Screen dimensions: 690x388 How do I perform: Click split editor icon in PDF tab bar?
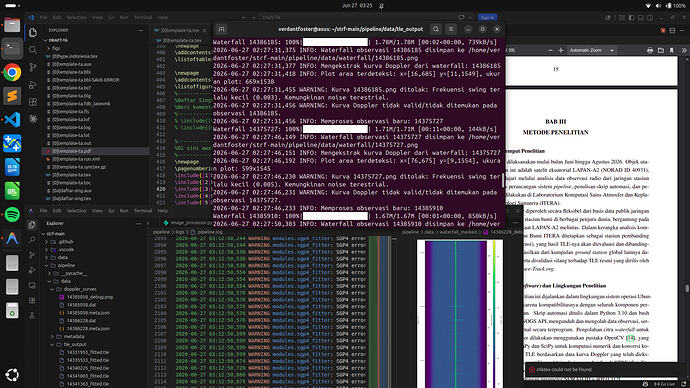(x=672, y=30)
